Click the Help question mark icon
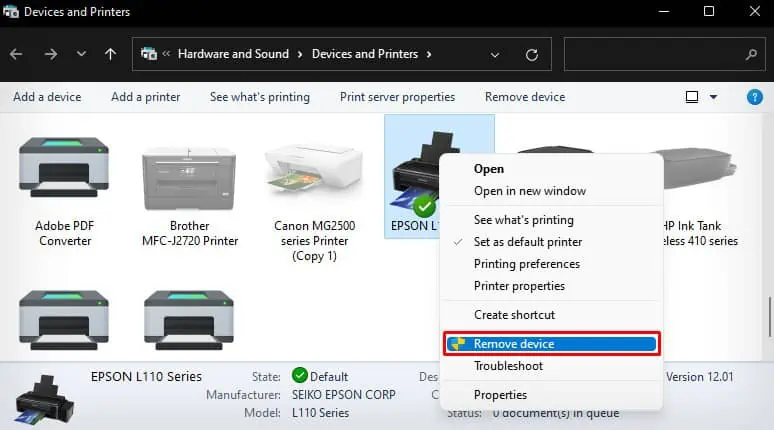The image size is (774, 430). coord(755,97)
